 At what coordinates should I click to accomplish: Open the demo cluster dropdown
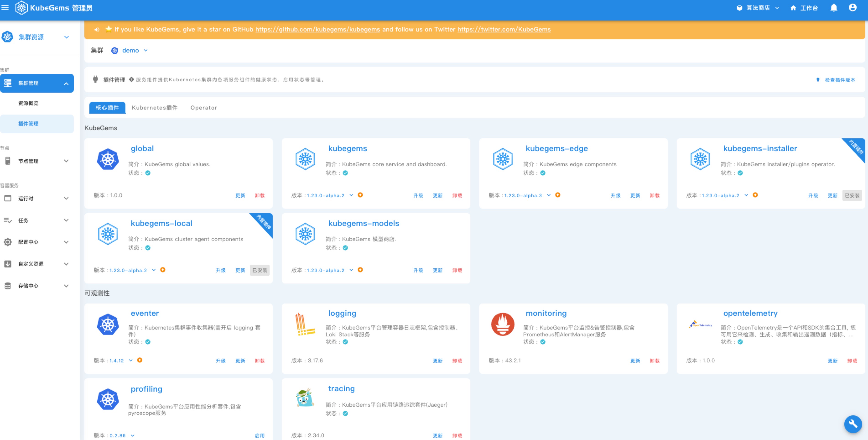[135, 50]
